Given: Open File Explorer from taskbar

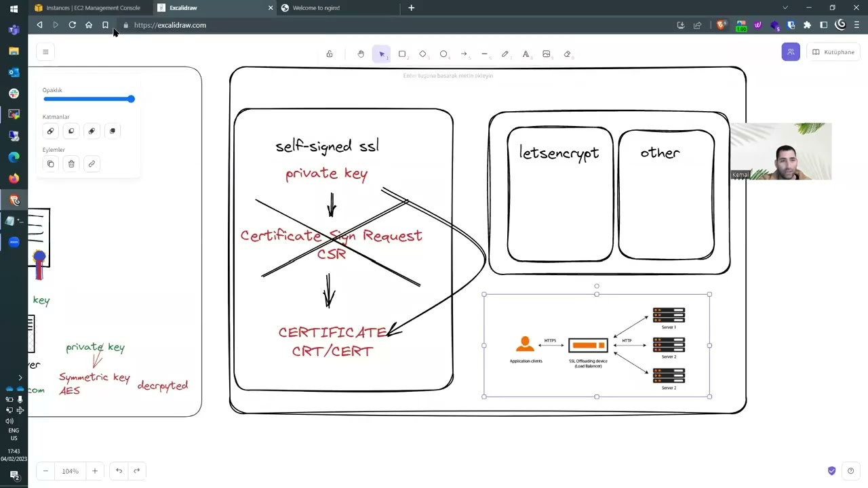Looking at the screenshot, I should coord(14,51).
